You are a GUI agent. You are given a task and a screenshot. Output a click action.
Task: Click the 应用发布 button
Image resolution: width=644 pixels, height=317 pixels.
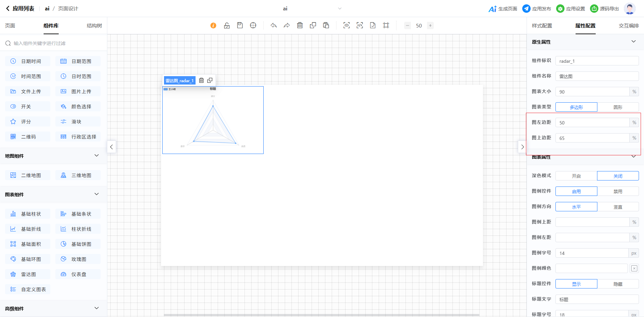click(537, 9)
